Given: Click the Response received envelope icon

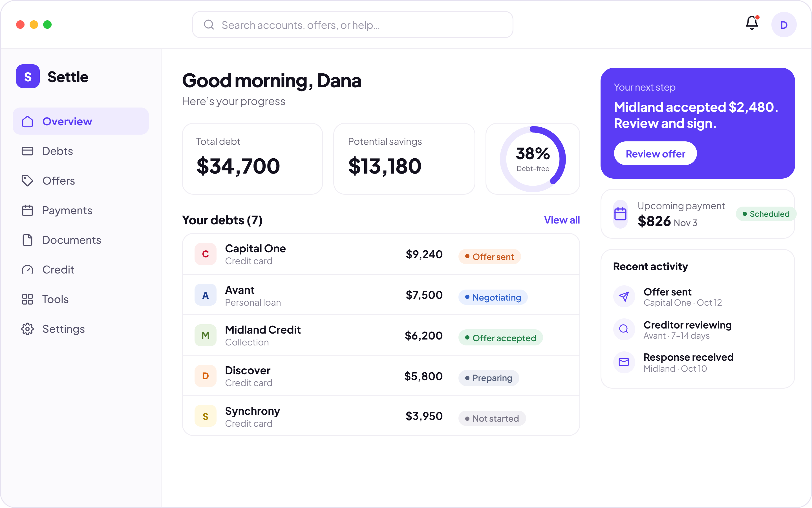Looking at the screenshot, I should pos(624,362).
